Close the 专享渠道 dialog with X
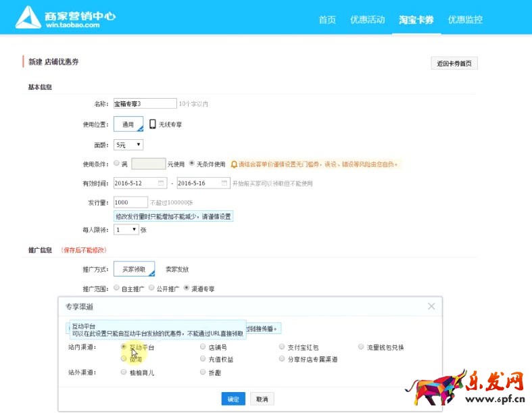This screenshot has width=532, height=413. coord(431,307)
